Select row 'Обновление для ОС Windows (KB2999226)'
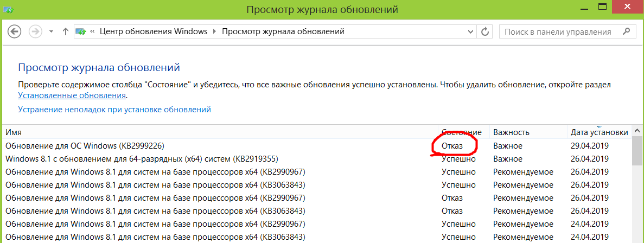644x243 pixels. click(316, 146)
